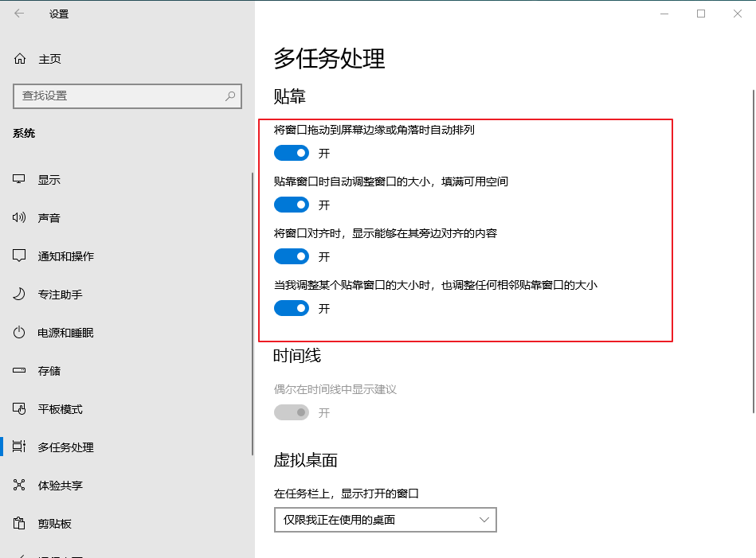
Task: Turn off 贴靠窗口时自动调整窗口的大小
Action: click(291, 205)
